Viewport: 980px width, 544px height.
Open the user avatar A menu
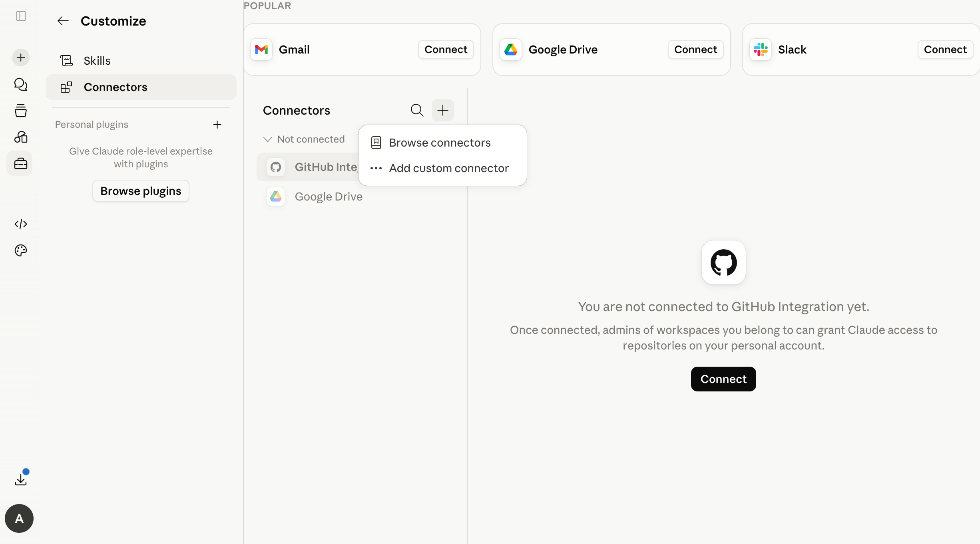[x=19, y=518]
